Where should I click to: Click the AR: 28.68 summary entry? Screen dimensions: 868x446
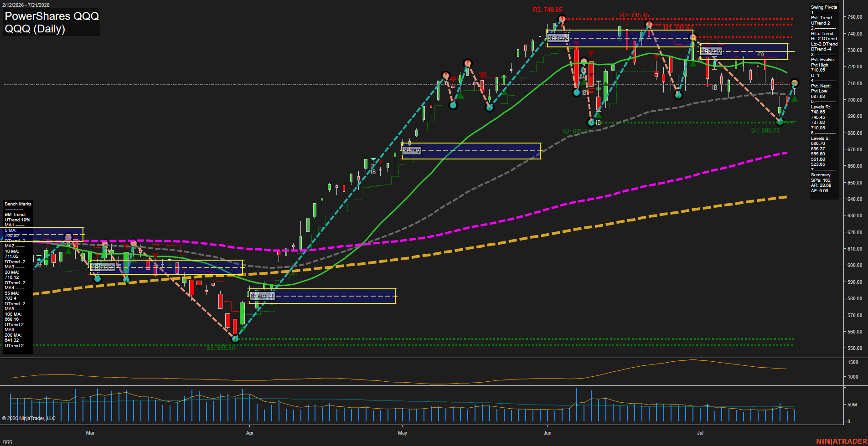coord(821,185)
